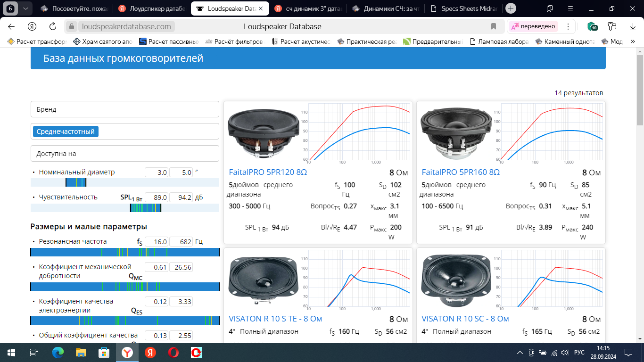Open the Храм святого апостола bookmark
The width and height of the screenshot is (644, 362).
[x=103, y=41]
